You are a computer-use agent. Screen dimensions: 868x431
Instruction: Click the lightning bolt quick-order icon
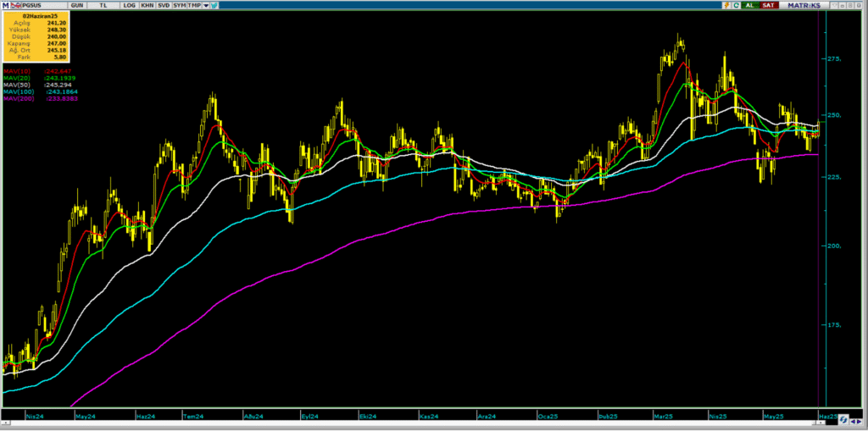[x=726, y=5]
